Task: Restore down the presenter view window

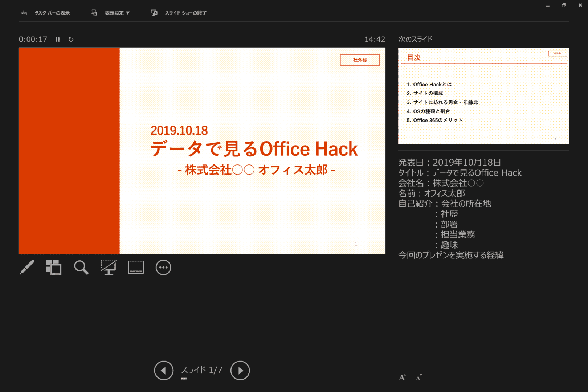Action: (564, 5)
